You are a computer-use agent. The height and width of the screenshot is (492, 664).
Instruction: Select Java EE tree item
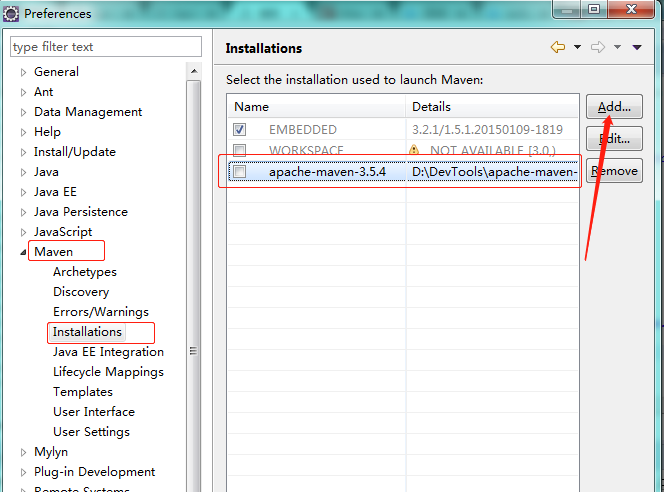point(55,192)
